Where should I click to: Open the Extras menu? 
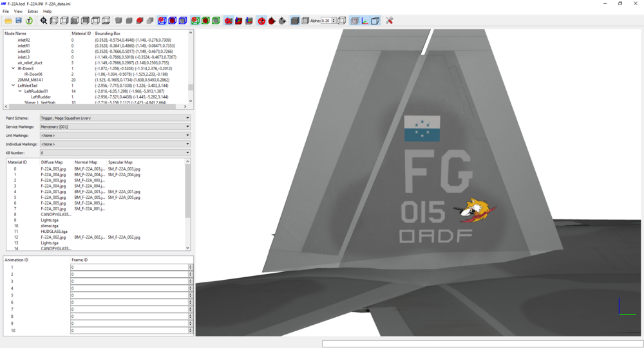tap(33, 12)
